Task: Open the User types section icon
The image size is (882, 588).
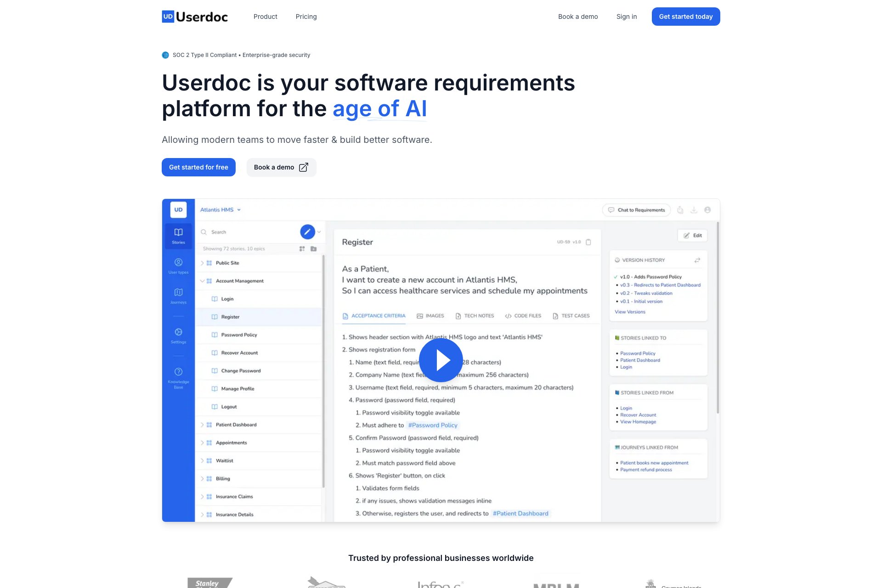Action: tap(178, 262)
